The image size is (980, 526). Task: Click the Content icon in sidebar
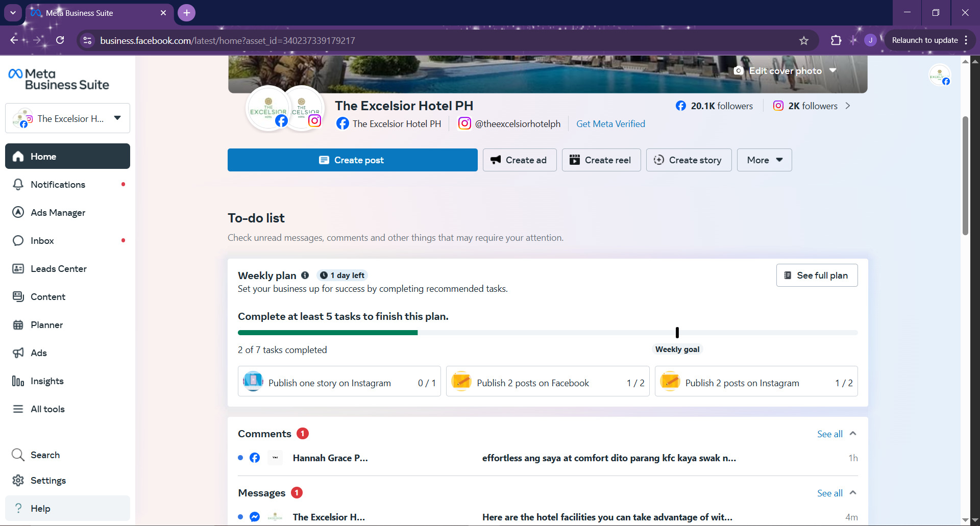tap(18, 297)
